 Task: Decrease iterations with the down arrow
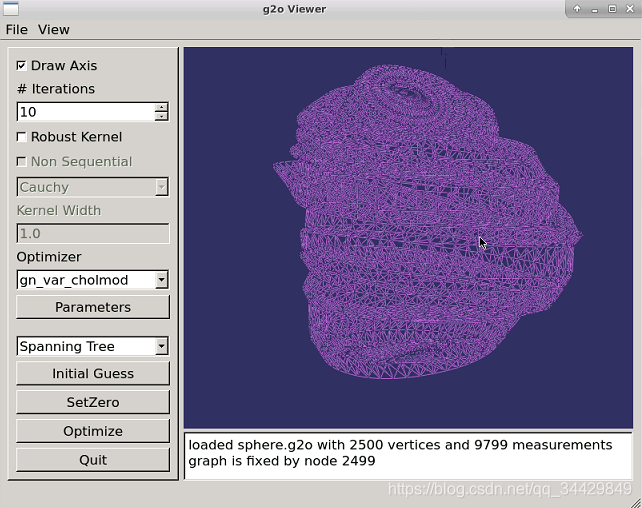(x=162, y=116)
